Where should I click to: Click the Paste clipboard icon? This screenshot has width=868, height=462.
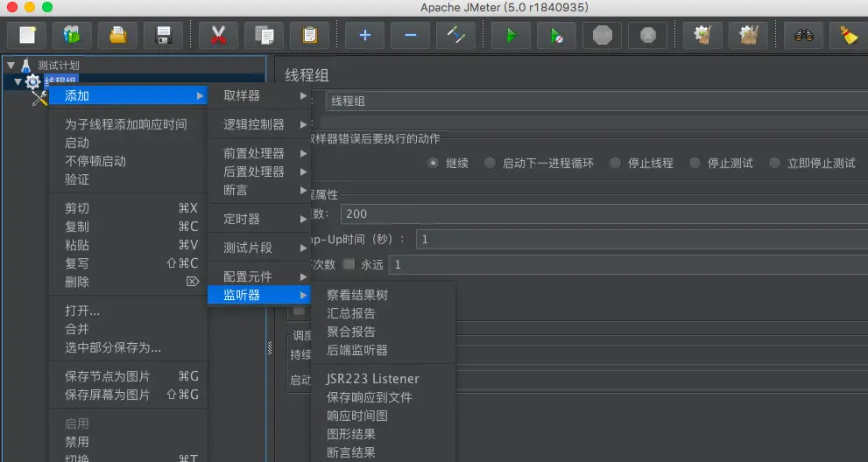click(309, 35)
